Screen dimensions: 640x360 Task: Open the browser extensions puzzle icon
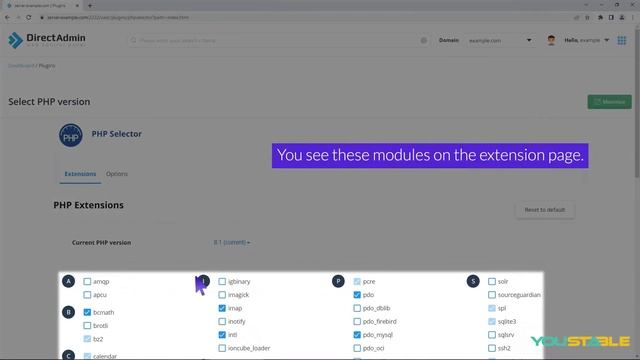[x=600, y=18]
